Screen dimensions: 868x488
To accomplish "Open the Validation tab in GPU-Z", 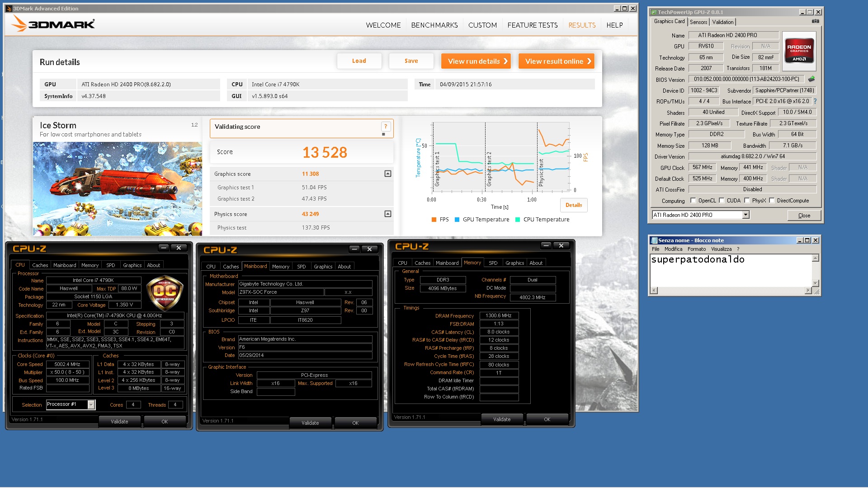I will pos(722,22).
